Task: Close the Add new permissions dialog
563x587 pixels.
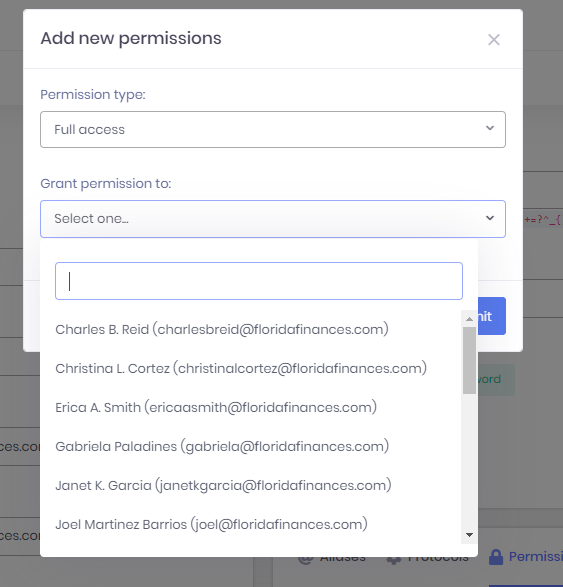Action: pyautogui.click(x=494, y=39)
